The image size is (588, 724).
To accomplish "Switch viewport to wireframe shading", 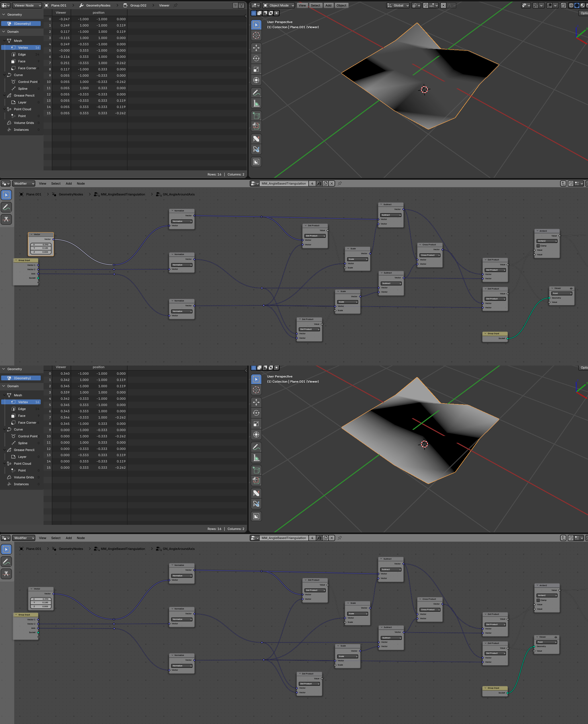I will pyautogui.click(x=571, y=5).
